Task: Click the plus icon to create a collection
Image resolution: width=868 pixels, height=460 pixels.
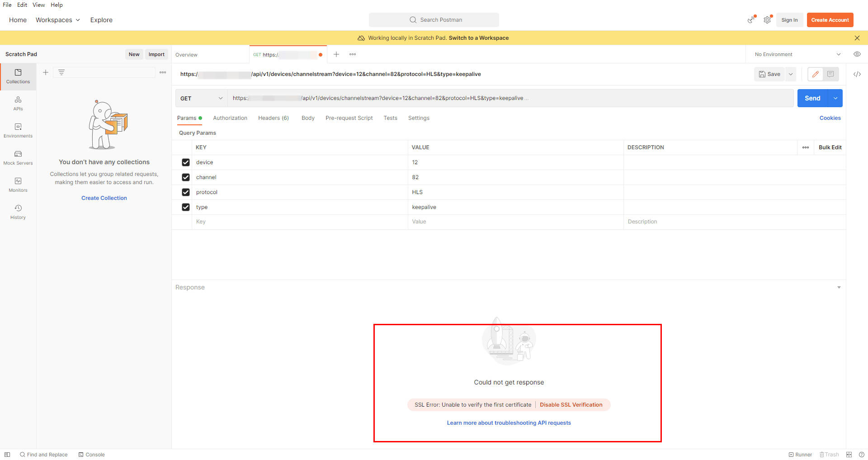Action: coord(46,72)
